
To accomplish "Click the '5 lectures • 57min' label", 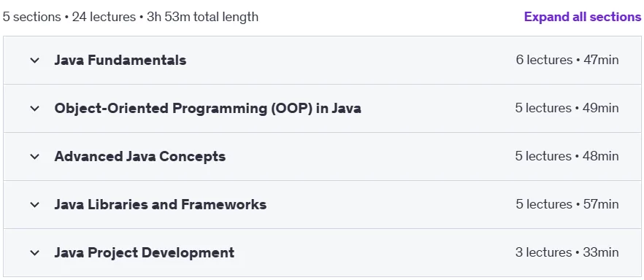I will [x=567, y=203].
